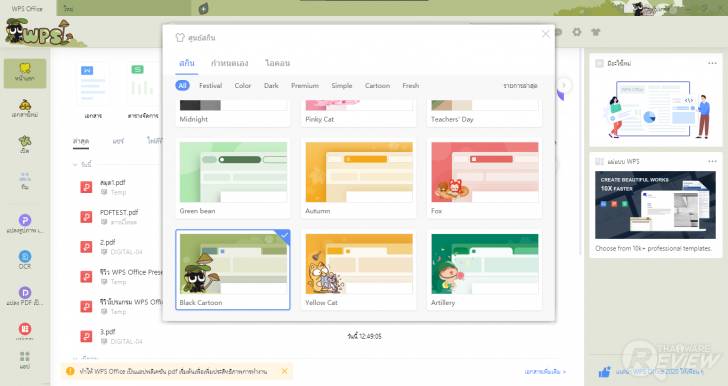Open the more documents link

545,372
